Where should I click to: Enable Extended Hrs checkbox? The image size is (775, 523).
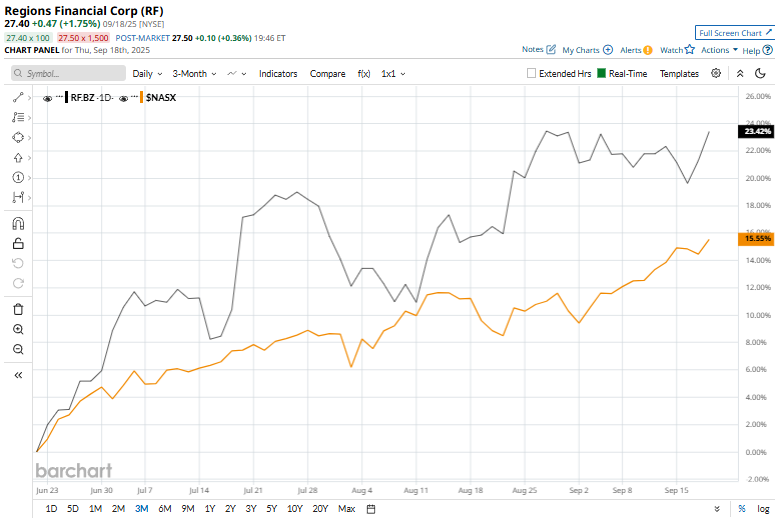point(531,73)
